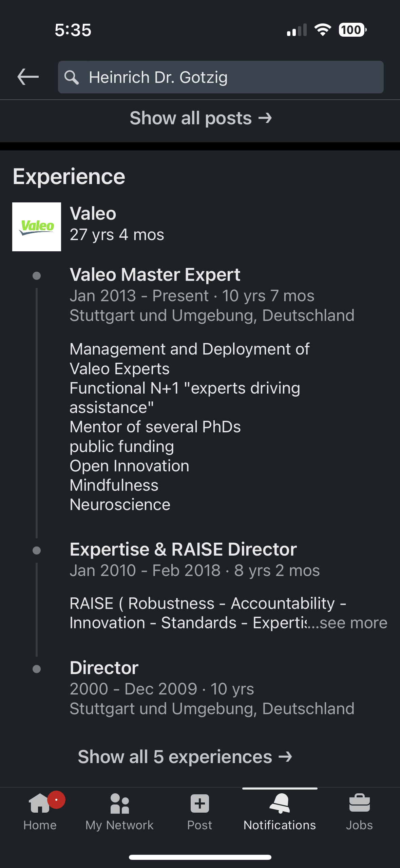Open My Network people icon
400x868 pixels.
point(119,803)
